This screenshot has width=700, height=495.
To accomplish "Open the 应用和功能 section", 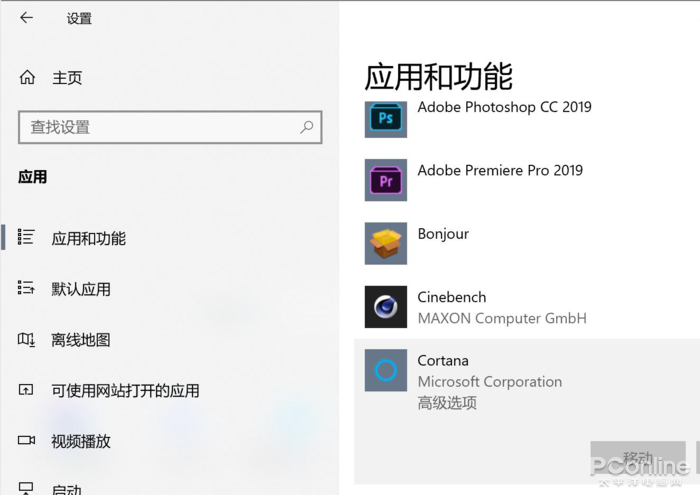I will (89, 238).
